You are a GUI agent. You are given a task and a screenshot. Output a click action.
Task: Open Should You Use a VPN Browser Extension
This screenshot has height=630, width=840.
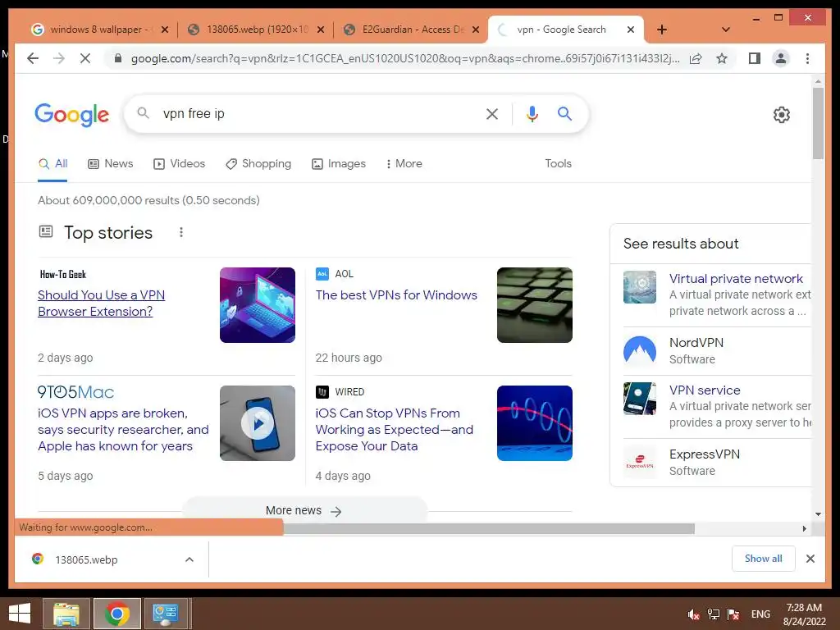point(101,304)
